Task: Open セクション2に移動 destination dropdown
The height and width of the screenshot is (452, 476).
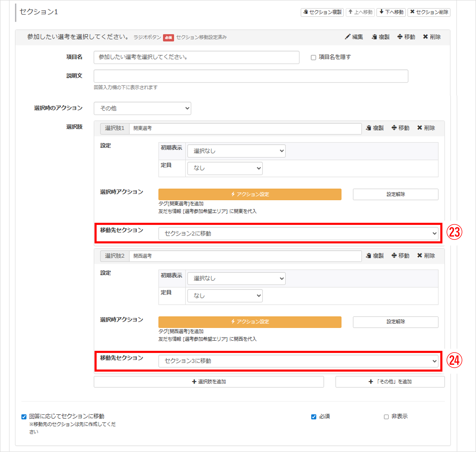Action: 298,233
